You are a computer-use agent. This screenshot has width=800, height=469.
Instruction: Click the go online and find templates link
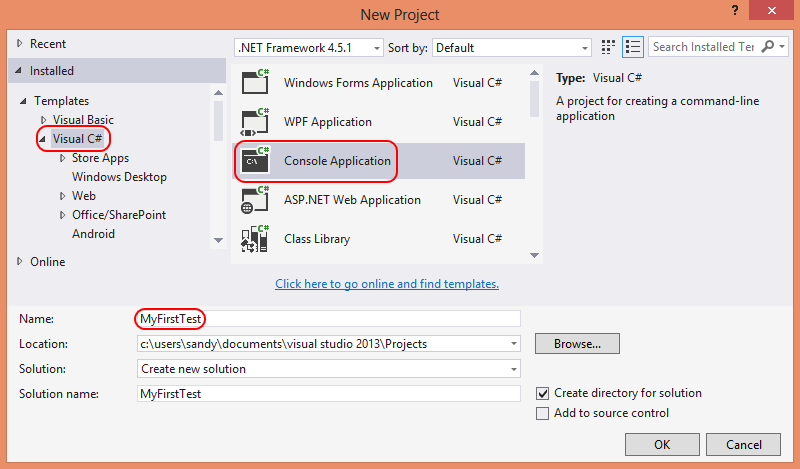[x=387, y=284]
